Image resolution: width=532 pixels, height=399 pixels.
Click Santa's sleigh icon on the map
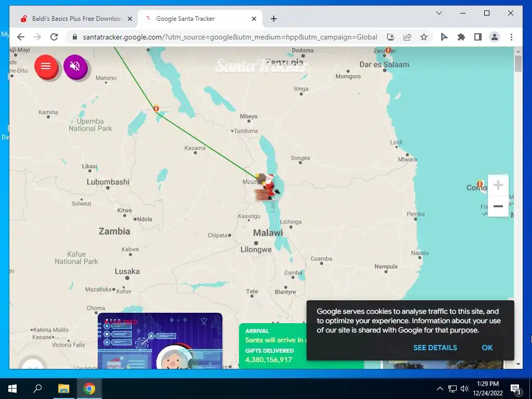pyautogui.click(x=268, y=187)
